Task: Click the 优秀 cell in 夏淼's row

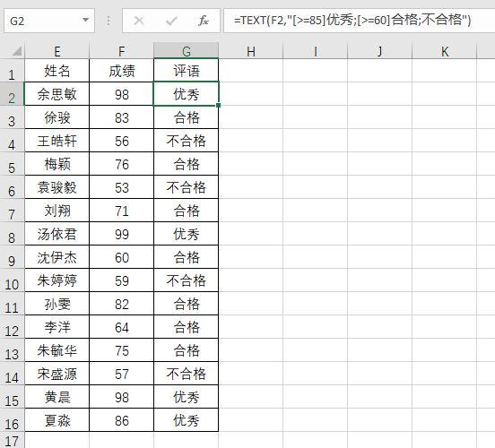Action: [x=187, y=420]
